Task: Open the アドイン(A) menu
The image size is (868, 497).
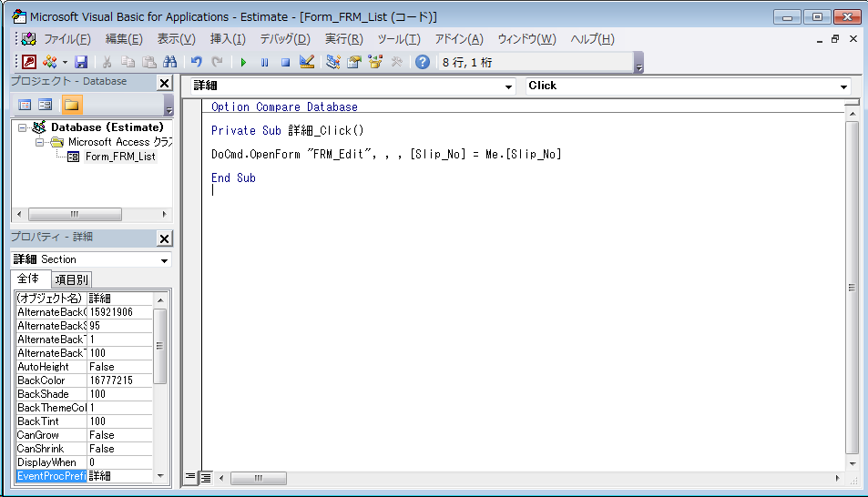Action: [459, 39]
